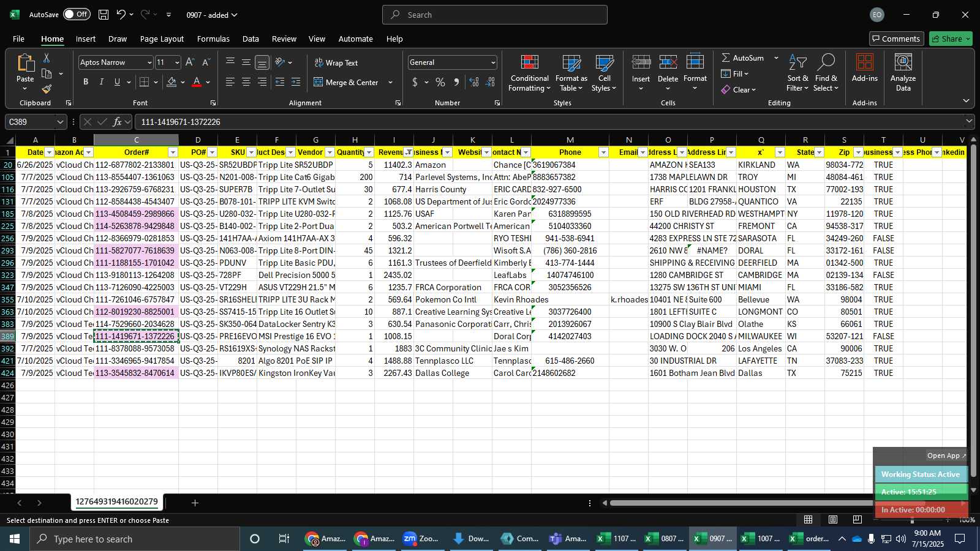Click Find & Select button

pos(826,73)
